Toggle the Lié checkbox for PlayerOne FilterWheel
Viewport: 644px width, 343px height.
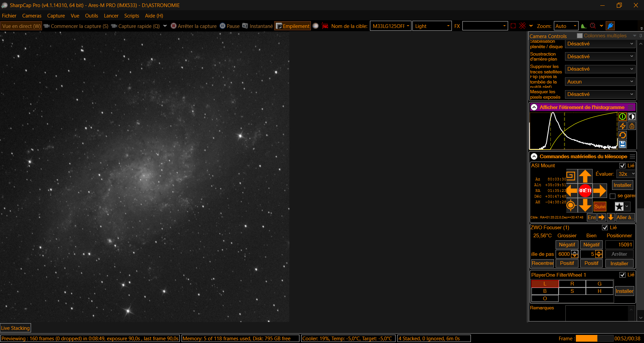click(x=622, y=275)
